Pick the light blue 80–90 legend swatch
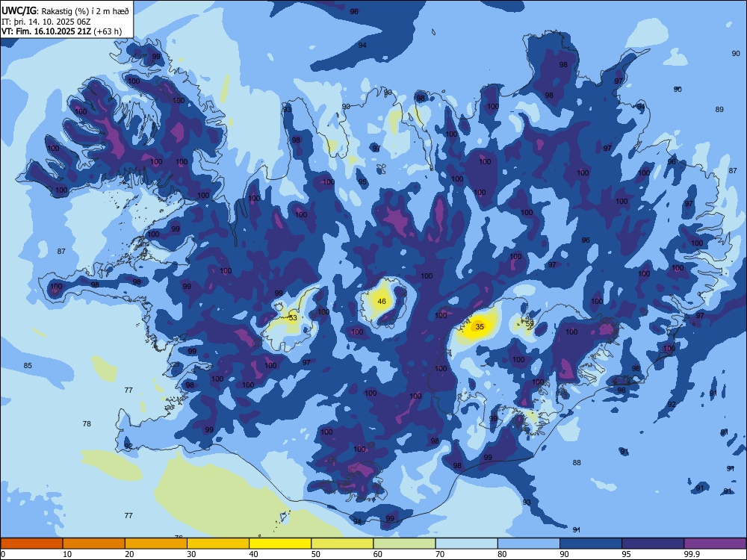Image resolution: width=747 pixels, height=560 pixels. 529,544
